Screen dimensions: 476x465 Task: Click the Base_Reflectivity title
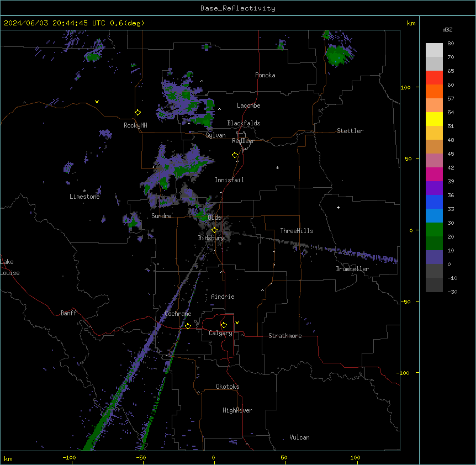click(x=238, y=8)
